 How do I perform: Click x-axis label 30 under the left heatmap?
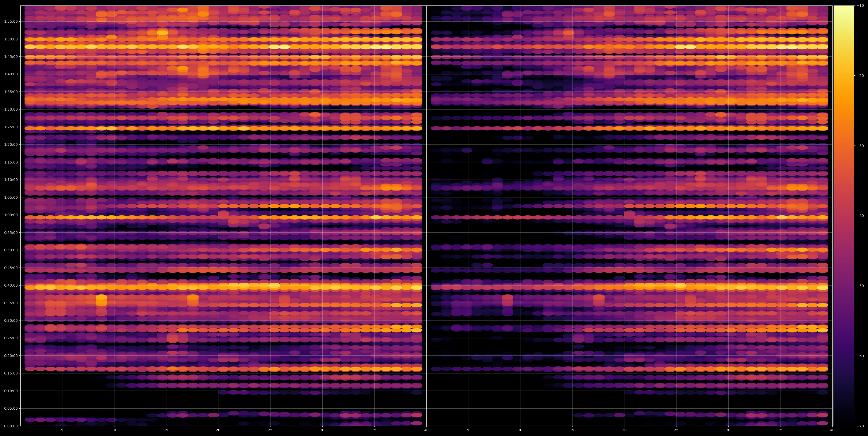pos(322,430)
